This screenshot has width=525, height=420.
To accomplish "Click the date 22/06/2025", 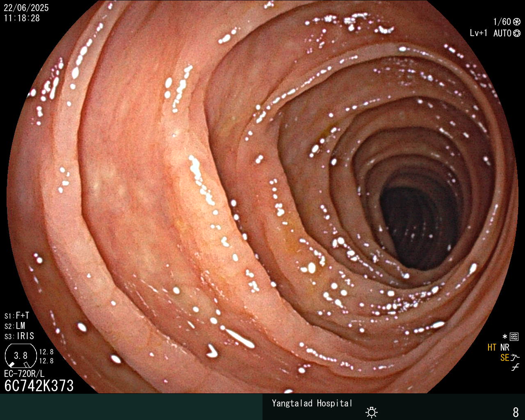I will [x=26, y=8].
